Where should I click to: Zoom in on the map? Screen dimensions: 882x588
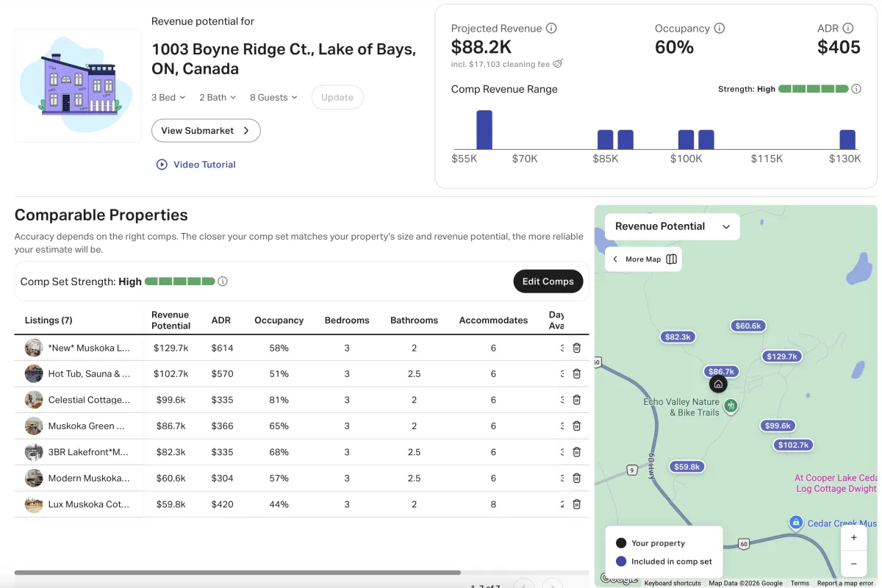click(x=853, y=537)
